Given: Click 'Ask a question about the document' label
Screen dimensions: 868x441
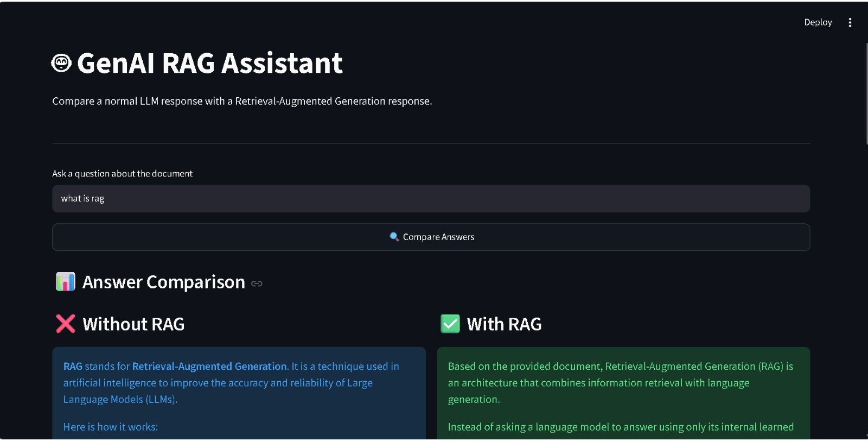Looking at the screenshot, I should coord(123,174).
